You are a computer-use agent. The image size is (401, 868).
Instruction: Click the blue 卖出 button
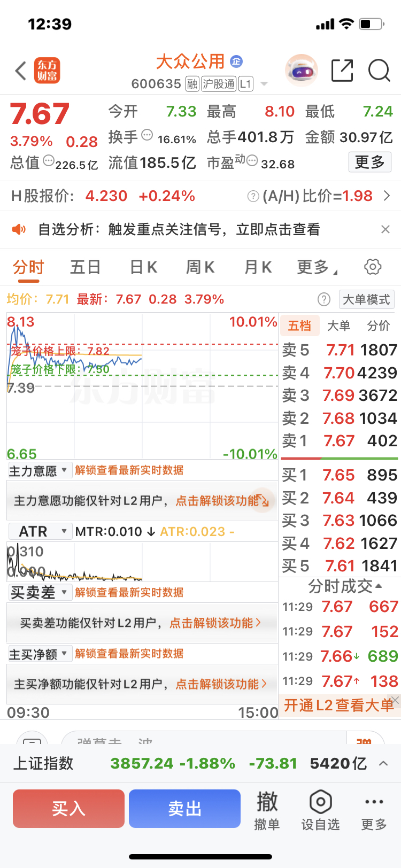pos(184,809)
